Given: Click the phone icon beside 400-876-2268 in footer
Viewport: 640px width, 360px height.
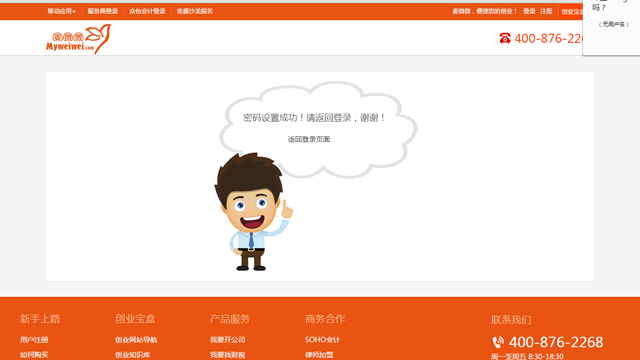Looking at the screenshot, I should (498, 342).
